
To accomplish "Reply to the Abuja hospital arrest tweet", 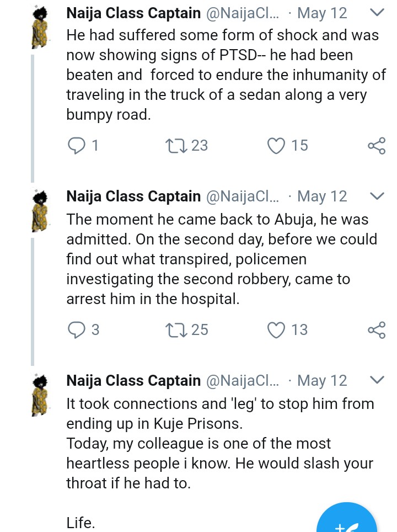I will pyautogui.click(x=76, y=330).
